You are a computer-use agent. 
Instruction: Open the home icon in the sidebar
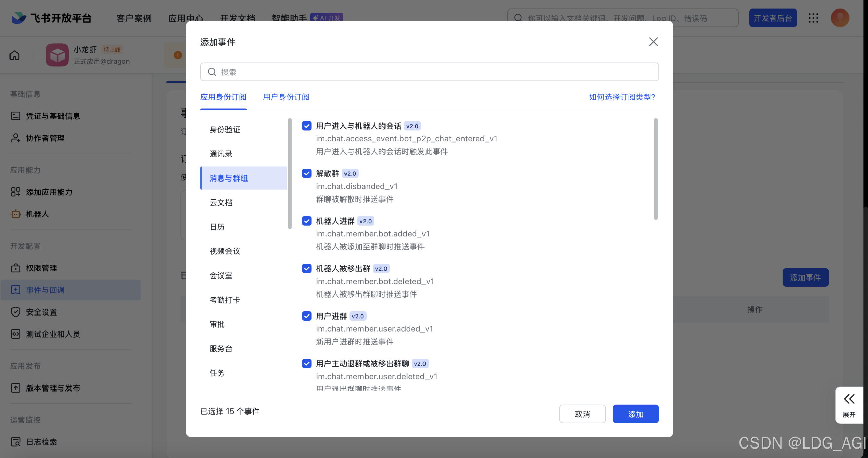pos(15,55)
